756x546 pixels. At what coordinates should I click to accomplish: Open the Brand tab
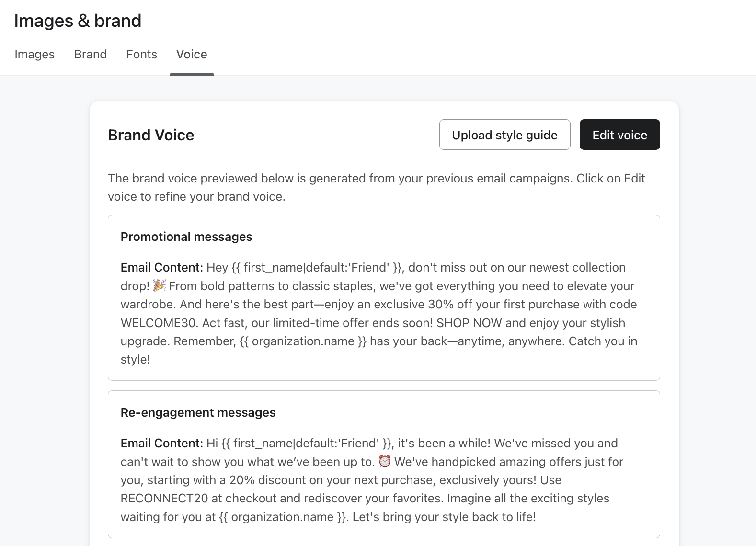click(90, 54)
